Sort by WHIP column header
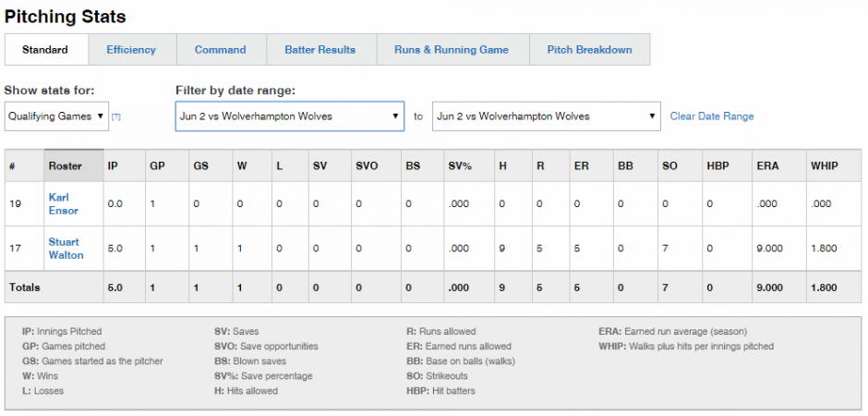The width and height of the screenshot is (868, 416). [834, 165]
